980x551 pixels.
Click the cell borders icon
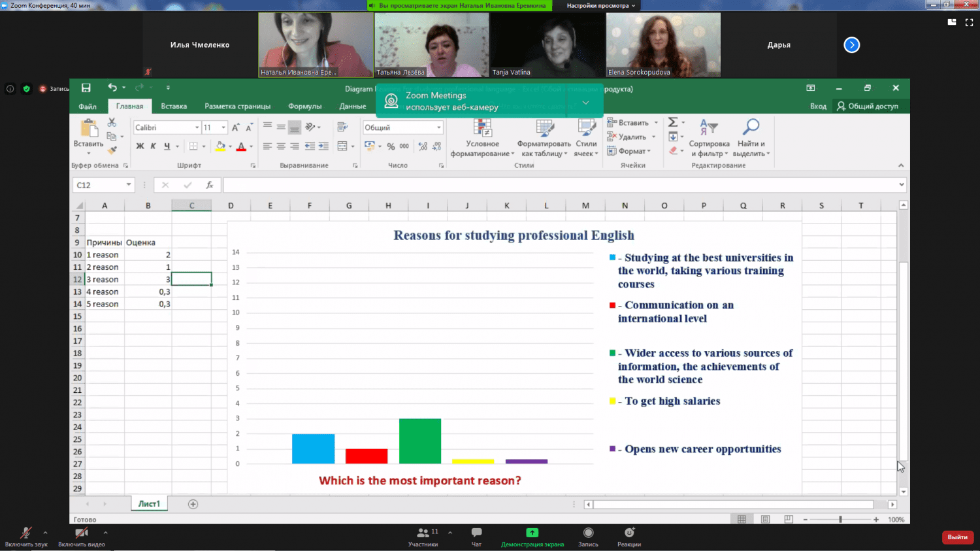coord(193,146)
